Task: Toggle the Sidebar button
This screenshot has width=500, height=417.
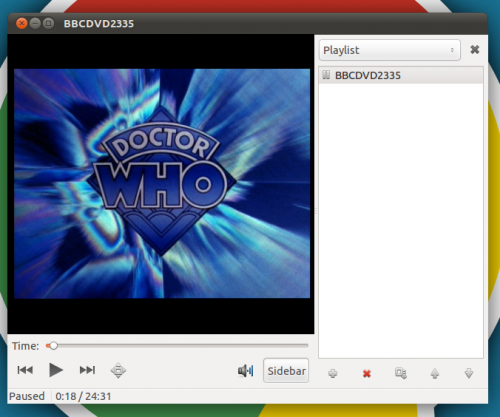Action: 286,371
